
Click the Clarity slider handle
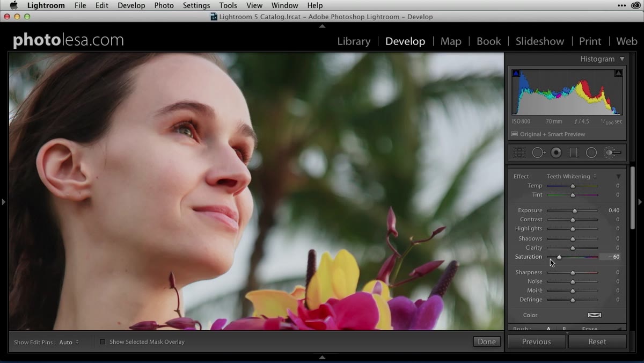click(x=573, y=248)
